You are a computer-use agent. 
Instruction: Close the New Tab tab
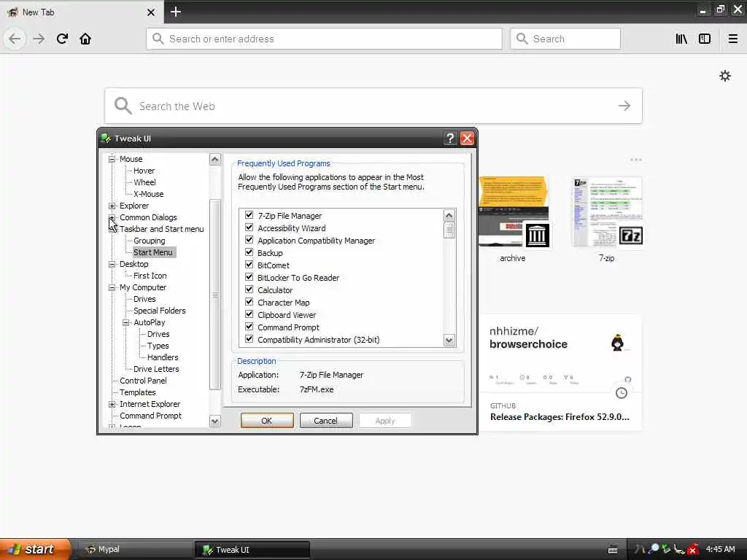coord(151,12)
